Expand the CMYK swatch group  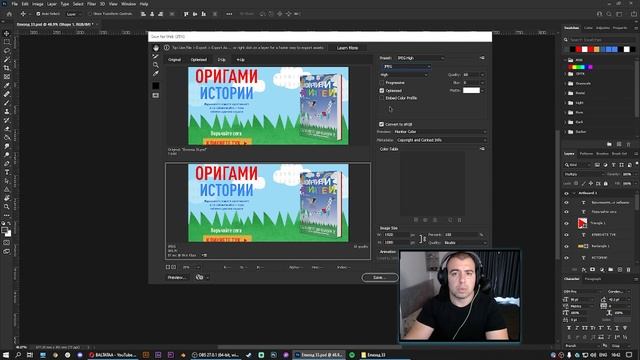(566, 74)
